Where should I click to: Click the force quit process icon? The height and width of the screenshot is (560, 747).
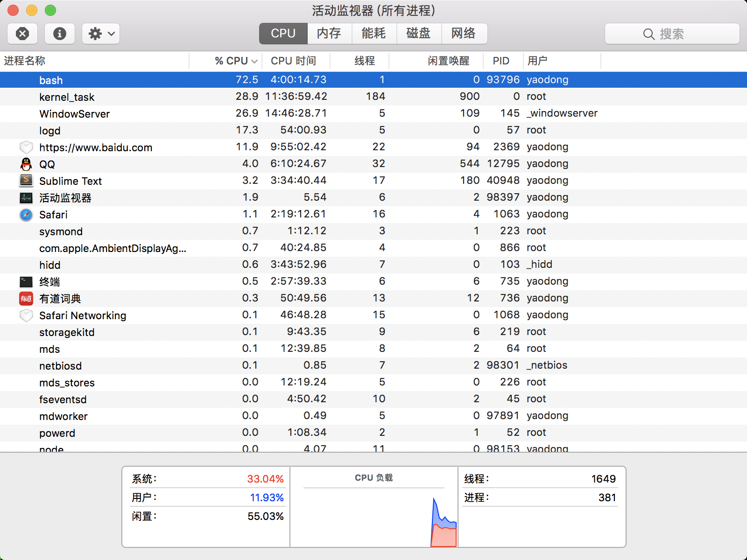coord(22,34)
